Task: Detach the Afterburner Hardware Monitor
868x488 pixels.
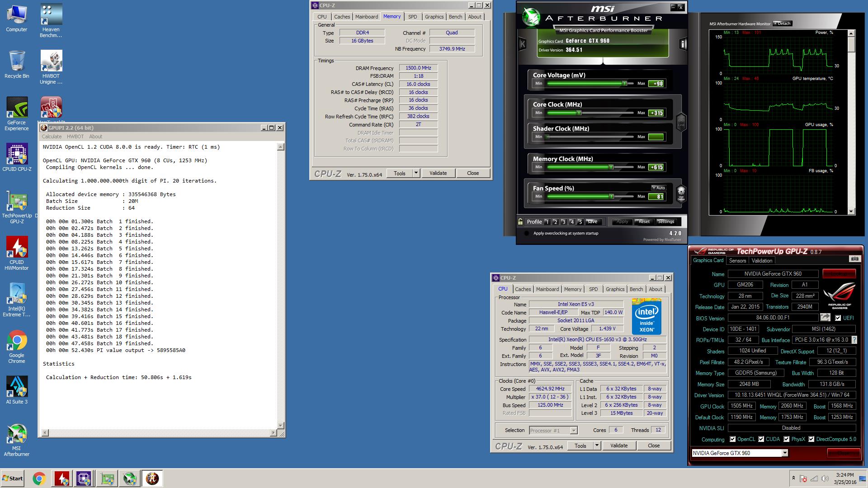Action: [783, 23]
